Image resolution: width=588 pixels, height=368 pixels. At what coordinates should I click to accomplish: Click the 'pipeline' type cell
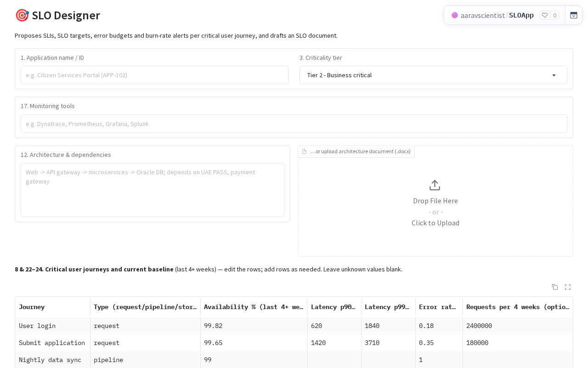tap(146, 360)
